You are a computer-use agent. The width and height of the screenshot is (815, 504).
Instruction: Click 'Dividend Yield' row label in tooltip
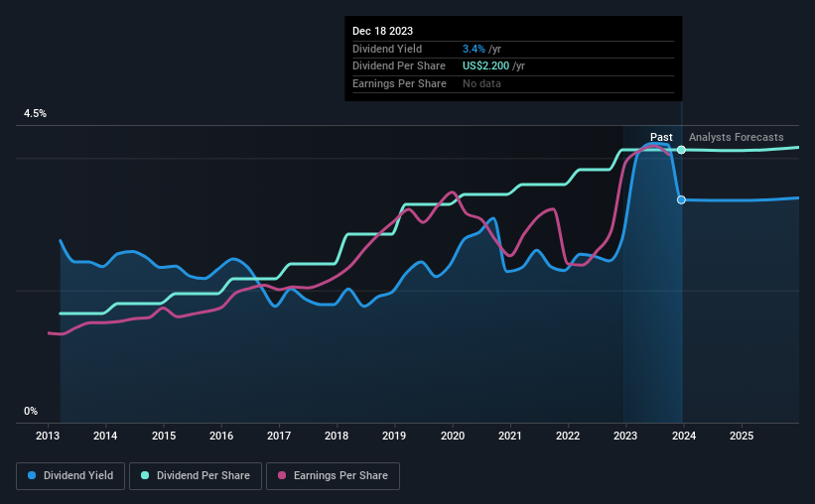click(x=387, y=49)
